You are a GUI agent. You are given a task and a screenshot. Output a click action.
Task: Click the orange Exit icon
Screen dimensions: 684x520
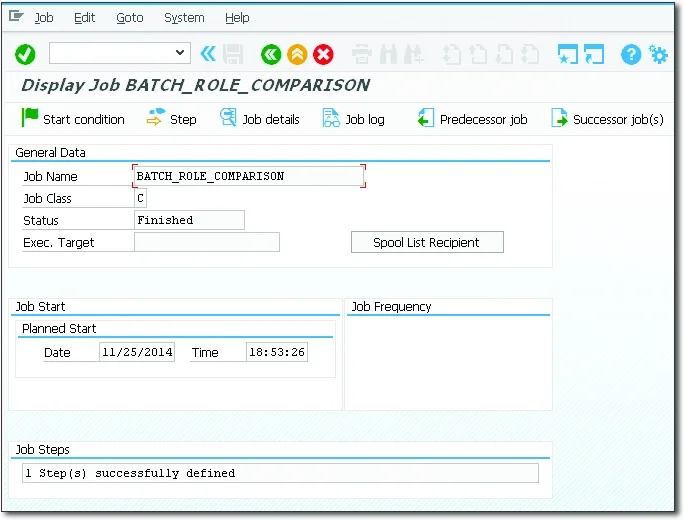297,55
